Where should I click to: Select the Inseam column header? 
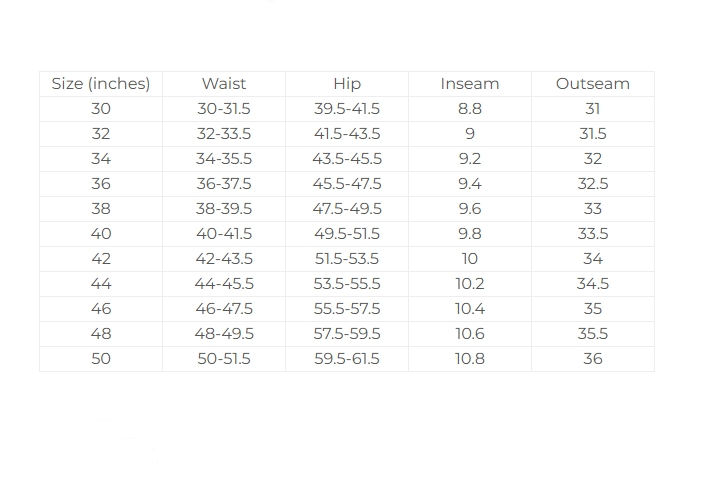point(470,84)
